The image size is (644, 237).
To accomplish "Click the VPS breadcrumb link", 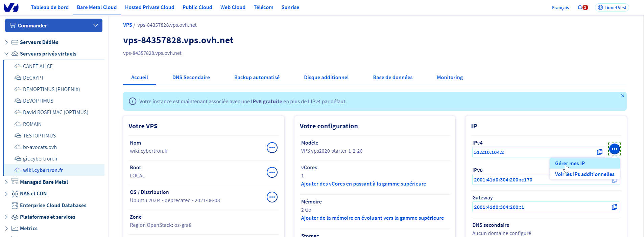I will tap(127, 25).
